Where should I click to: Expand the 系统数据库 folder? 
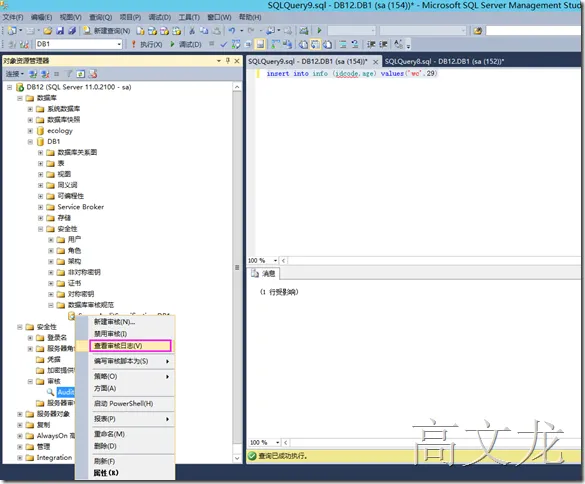pos(30,109)
